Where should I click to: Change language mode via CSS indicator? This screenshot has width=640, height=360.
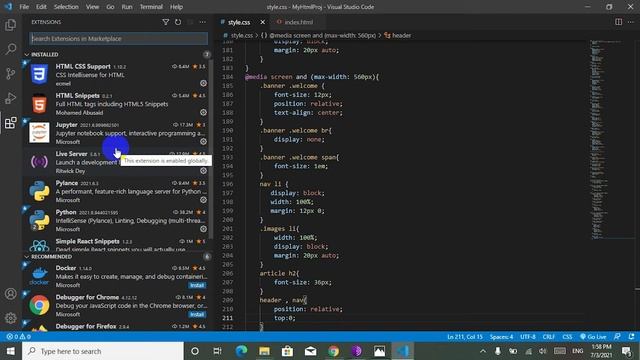[567, 337]
